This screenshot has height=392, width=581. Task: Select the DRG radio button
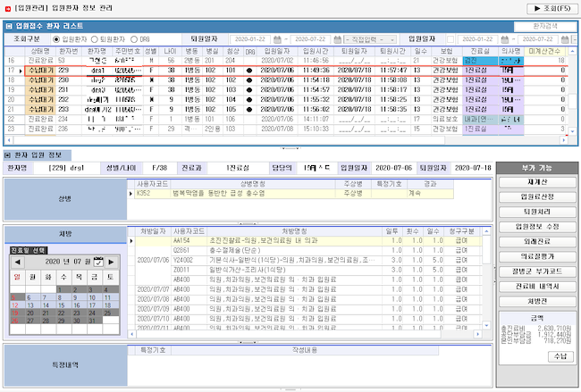click(x=134, y=39)
